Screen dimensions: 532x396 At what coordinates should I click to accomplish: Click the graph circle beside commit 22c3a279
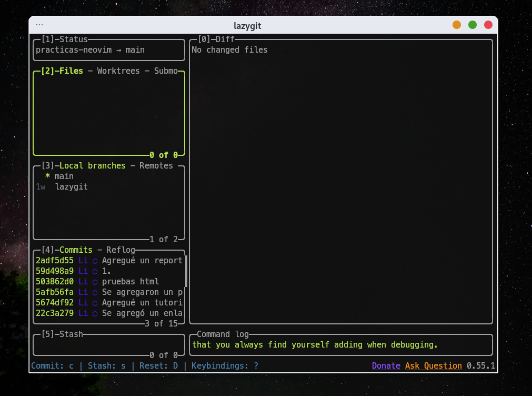coord(95,313)
